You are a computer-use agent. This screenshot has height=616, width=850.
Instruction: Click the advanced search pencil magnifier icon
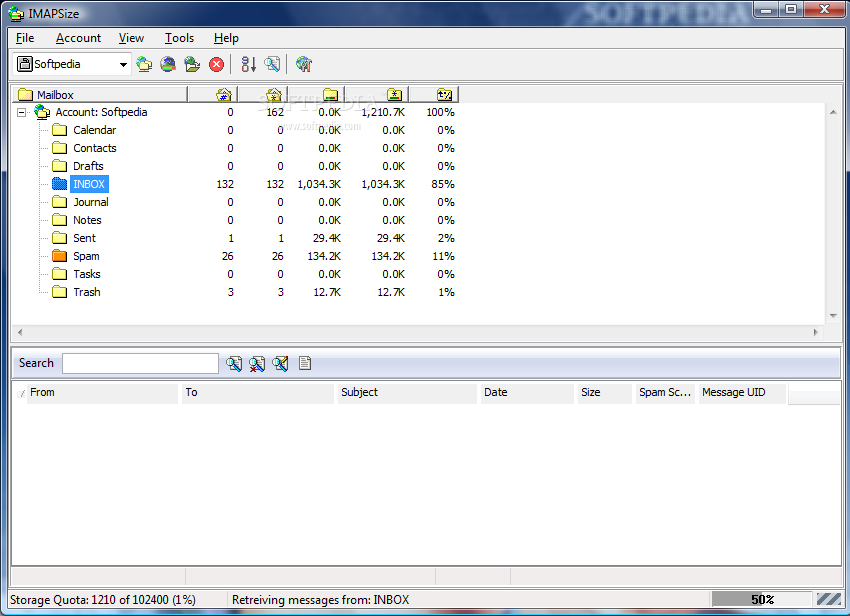click(x=280, y=363)
